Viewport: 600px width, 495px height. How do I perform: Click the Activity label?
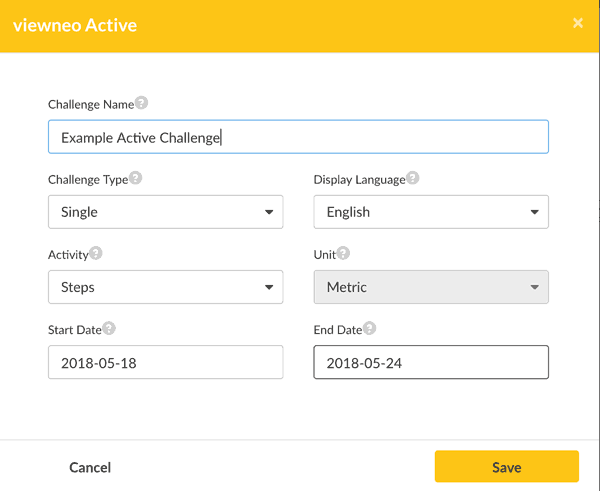click(x=68, y=255)
